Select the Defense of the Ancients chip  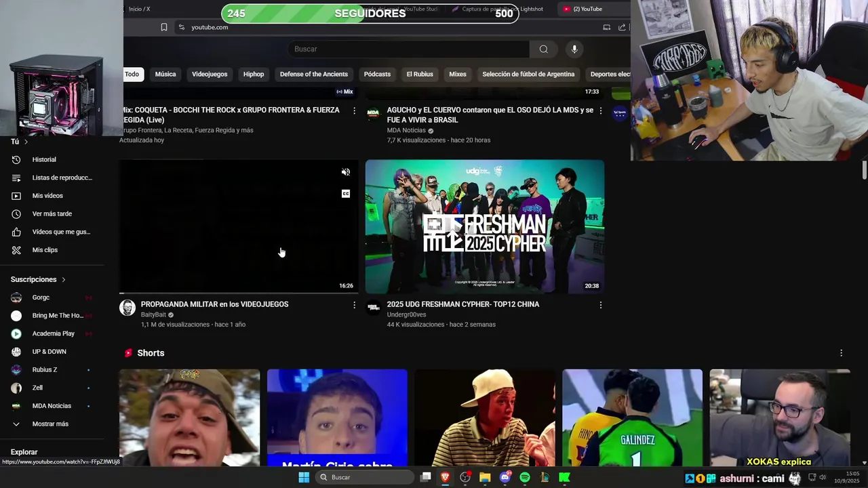tap(314, 74)
